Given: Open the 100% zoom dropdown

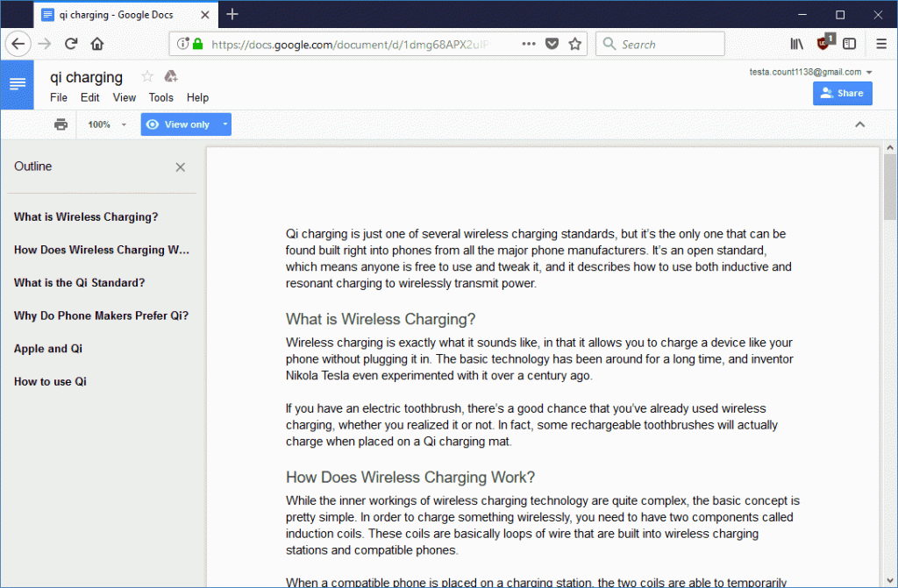Looking at the screenshot, I should coord(106,124).
